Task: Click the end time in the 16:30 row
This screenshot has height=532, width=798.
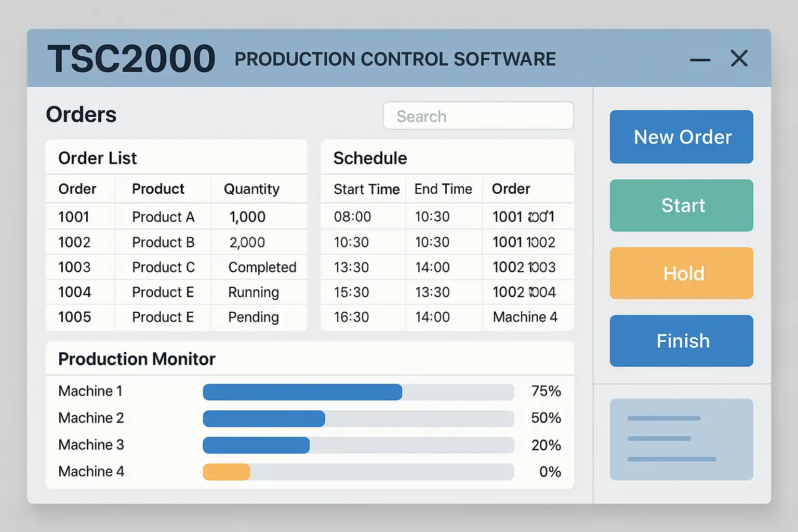Action: coord(432,317)
